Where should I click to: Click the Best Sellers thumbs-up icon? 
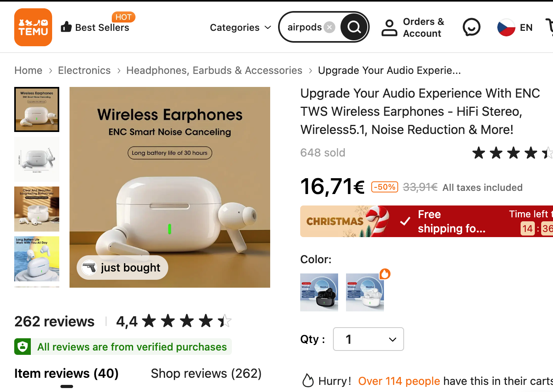click(x=66, y=27)
